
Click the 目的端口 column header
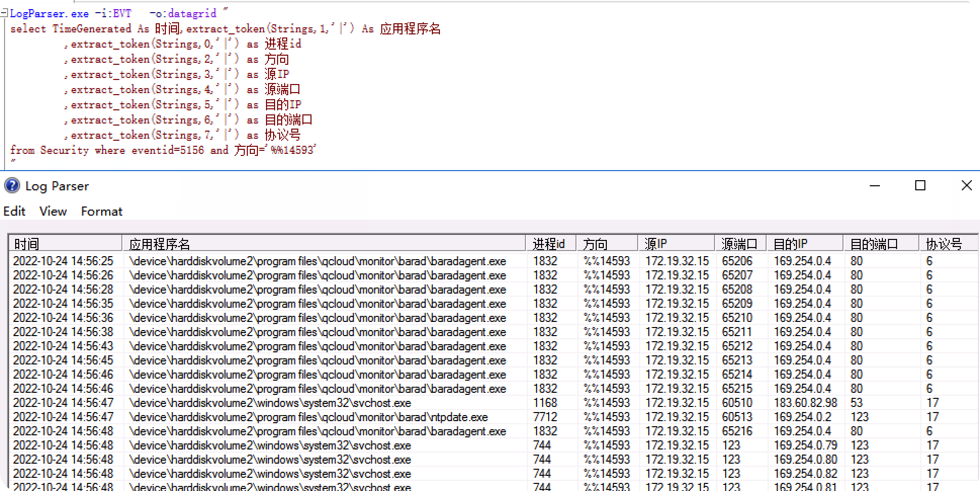880,243
